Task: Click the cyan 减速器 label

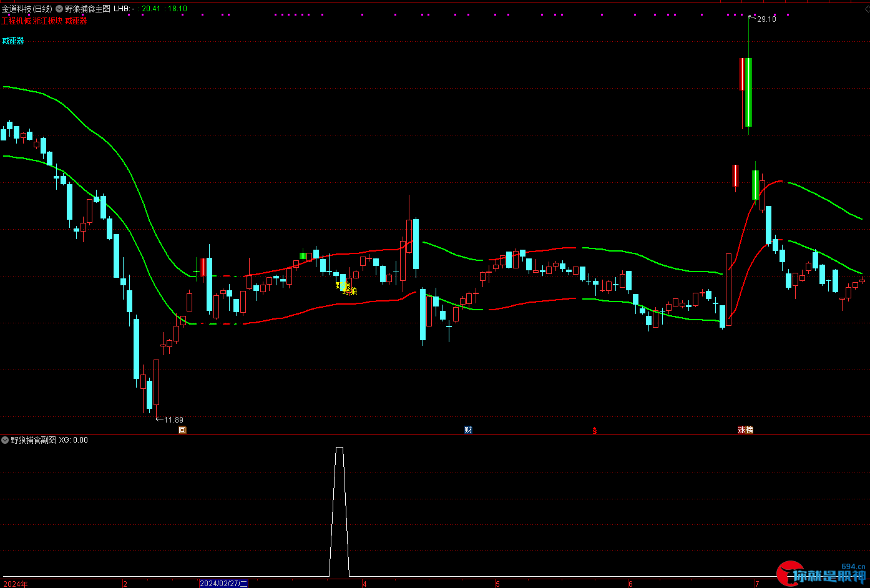Action: (12, 41)
